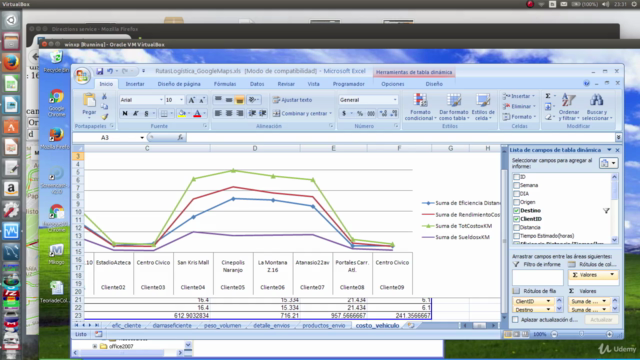Open Destino row label dropdown
The width and height of the screenshot is (640, 360).
pyautogui.click(x=548, y=310)
